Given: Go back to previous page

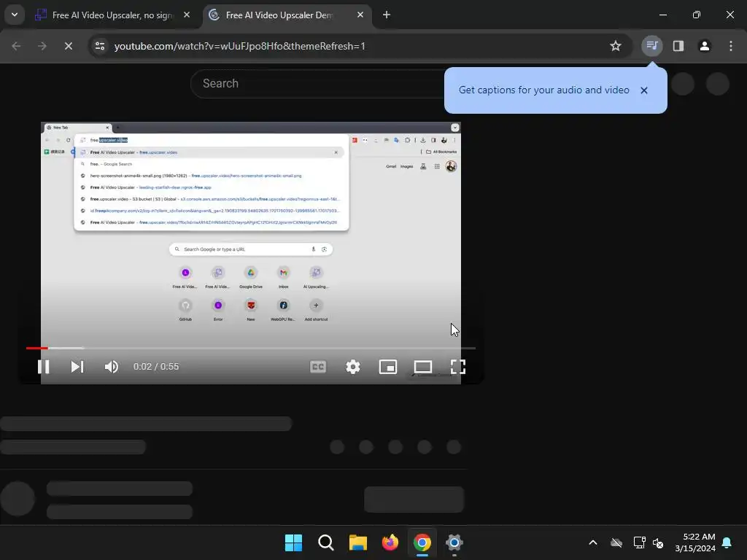Looking at the screenshot, I should click(16, 46).
